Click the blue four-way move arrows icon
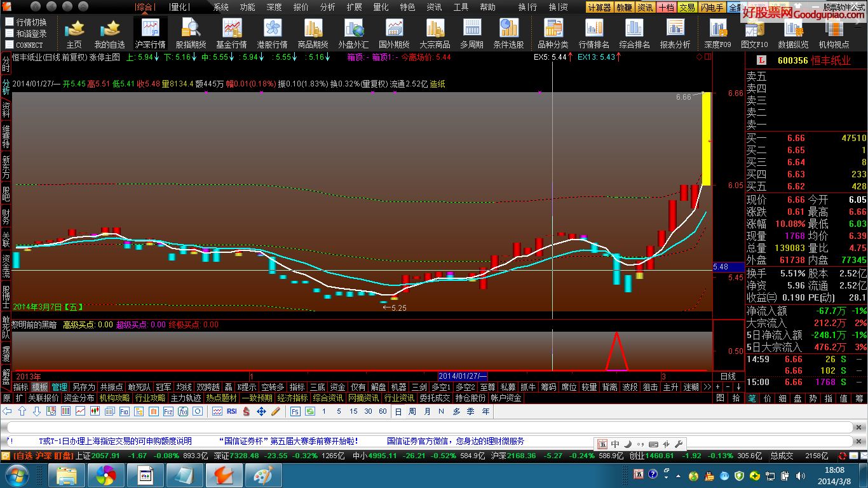 (x=261, y=412)
